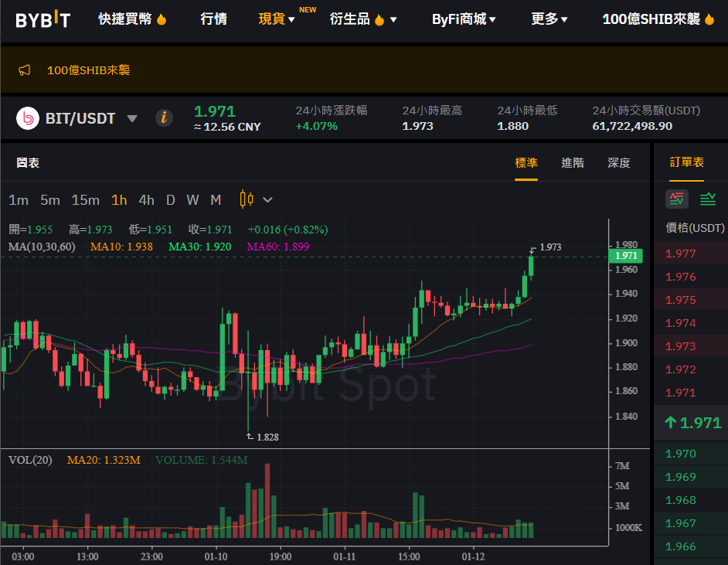Viewport: 728px width, 565px height.
Task: Click the 1.968 bid price row
Action: click(x=691, y=500)
